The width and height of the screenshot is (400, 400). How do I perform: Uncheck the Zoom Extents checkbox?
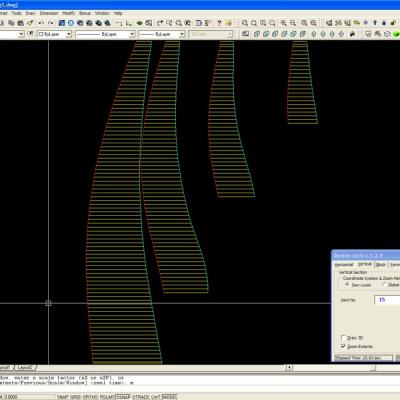click(343, 346)
